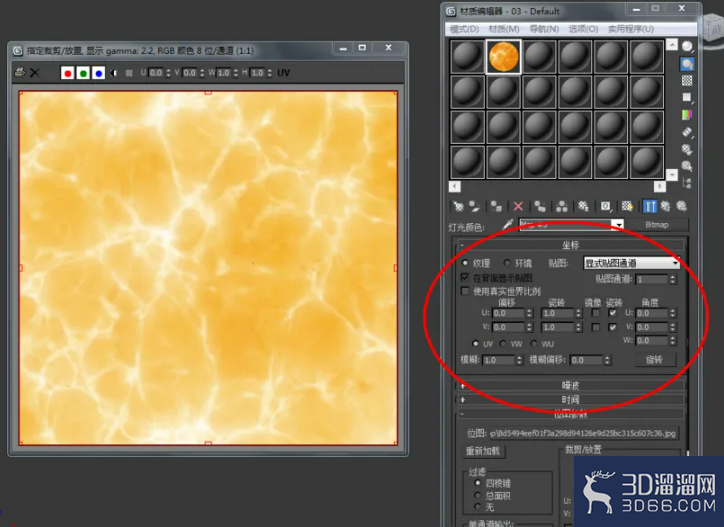Image resolution: width=724 pixels, height=527 pixels.
Task: Click the bitmap file path button
Action: coord(583,433)
